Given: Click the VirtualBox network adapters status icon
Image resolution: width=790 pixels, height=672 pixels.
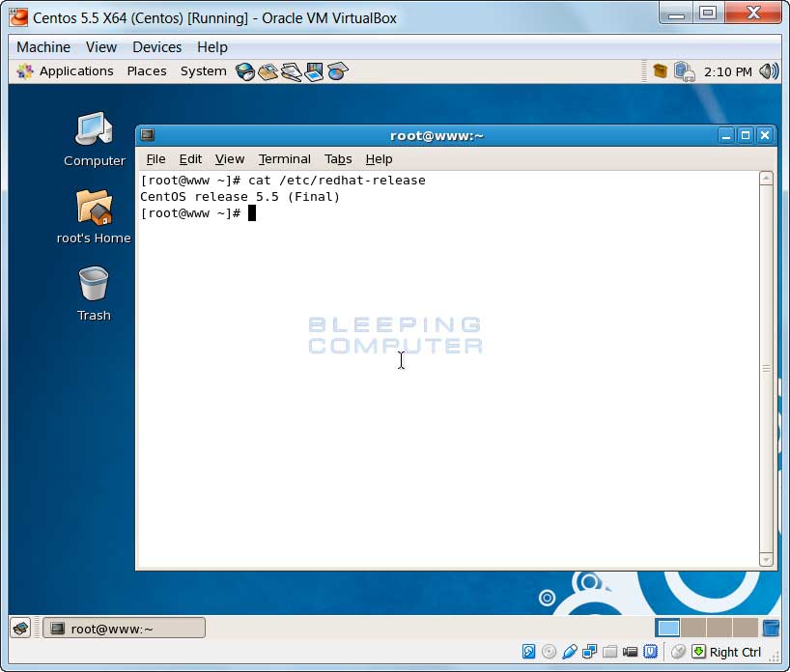Looking at the screenshot, I should coord(589,652).
